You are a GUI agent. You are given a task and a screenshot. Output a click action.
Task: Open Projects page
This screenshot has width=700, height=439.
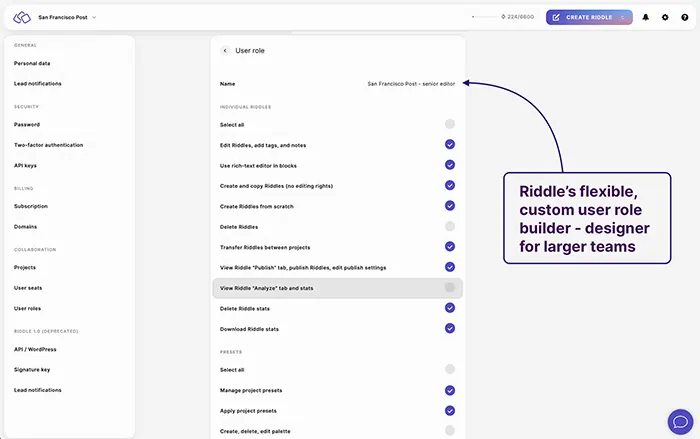point(25,268)
